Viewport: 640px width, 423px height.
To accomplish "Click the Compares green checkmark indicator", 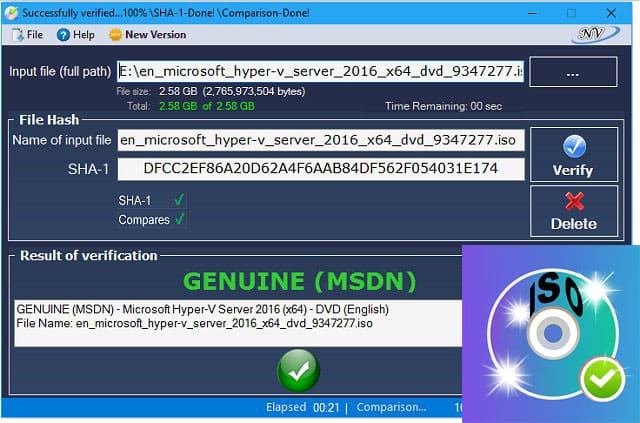I will pyautogui.click(x=180, y=219).
